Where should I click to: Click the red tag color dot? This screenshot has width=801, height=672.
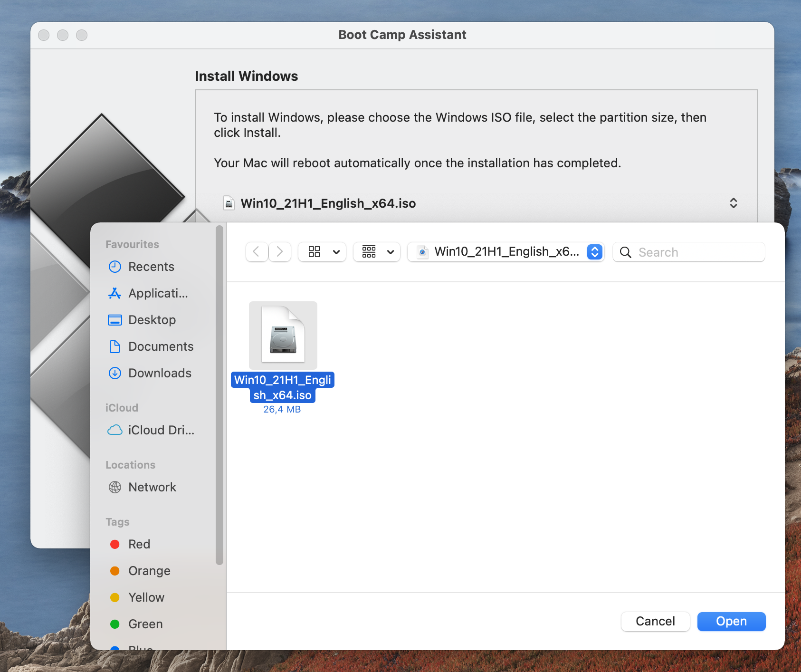click(115, 544)
